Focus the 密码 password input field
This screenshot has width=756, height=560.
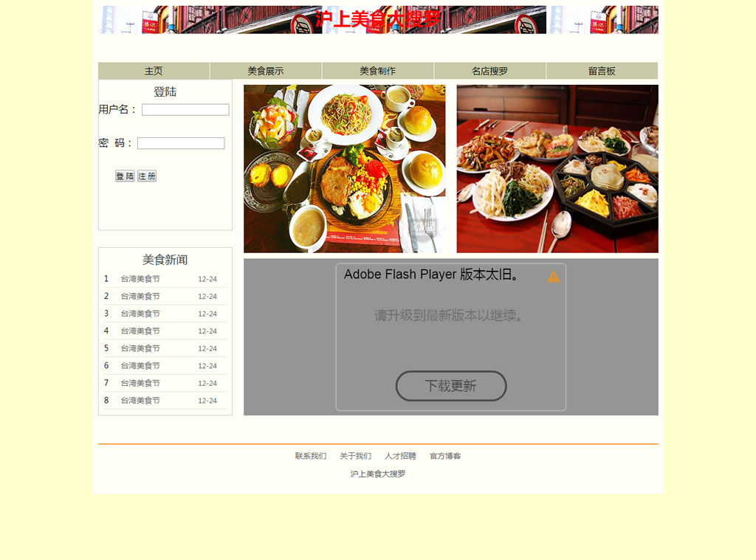pos(181,144)
